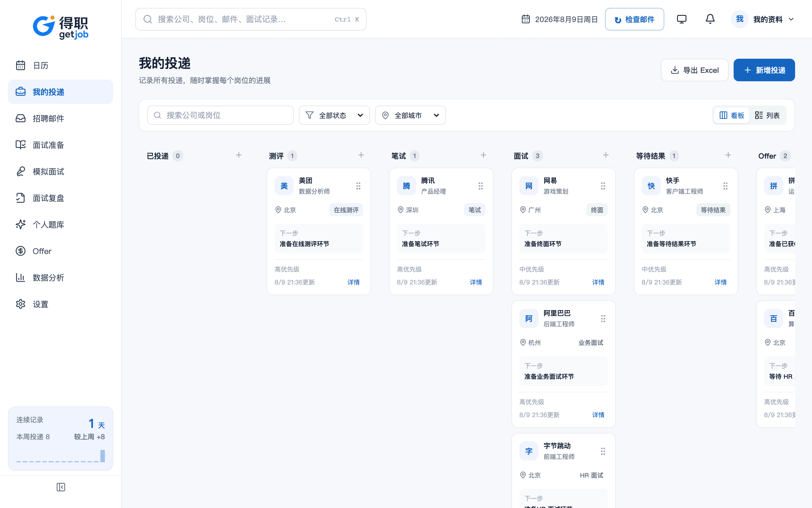Grab the 字节跳动 card drag handle
The width and height of the screenshot is (812, 508).
click(603, 451)
